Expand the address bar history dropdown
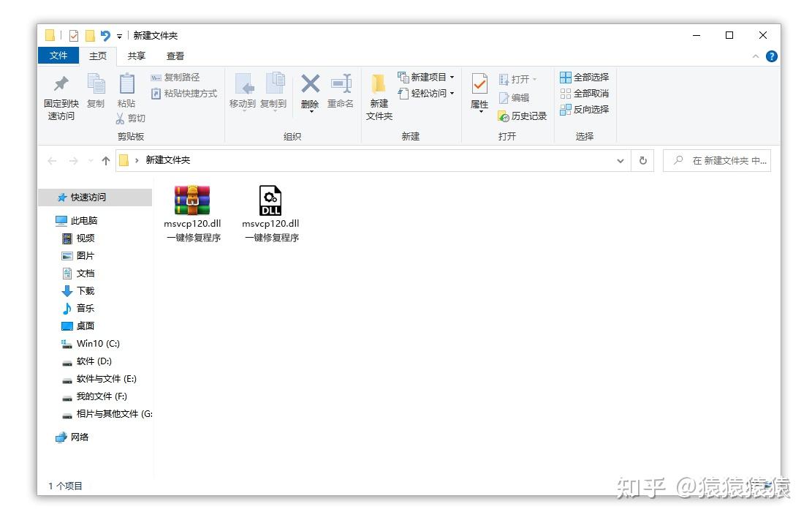Image resolution: width=812 pixels, height=523 pixels. 621,160
